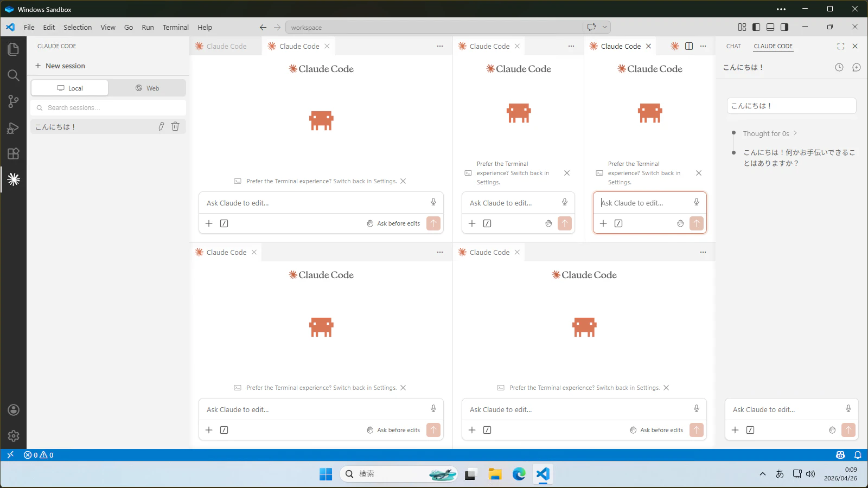Open the Manage gear in activity bar

tap(14, 436)
